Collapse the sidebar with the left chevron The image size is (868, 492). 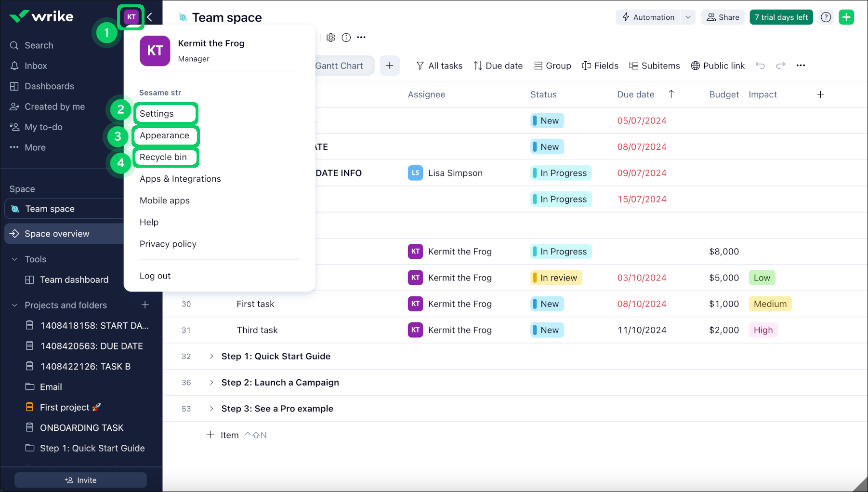pyautogui.click(x=150, y=17)
